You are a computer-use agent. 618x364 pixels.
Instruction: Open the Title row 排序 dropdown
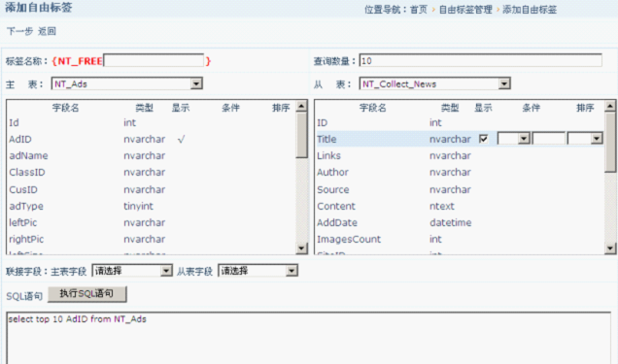(x=585, y=139)
